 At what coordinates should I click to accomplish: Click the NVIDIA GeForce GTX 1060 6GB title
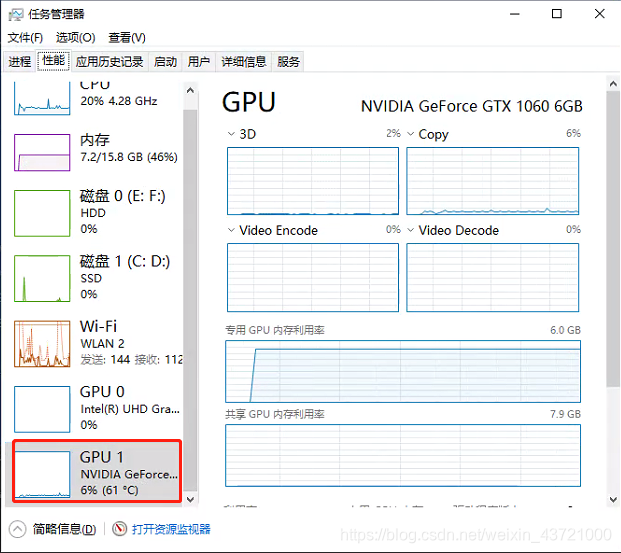coord(472,107)
